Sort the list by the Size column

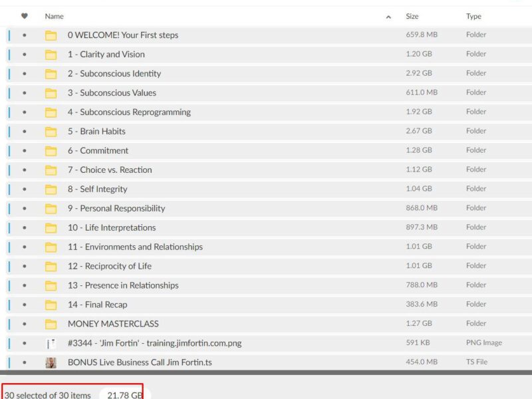pos(412,17)
